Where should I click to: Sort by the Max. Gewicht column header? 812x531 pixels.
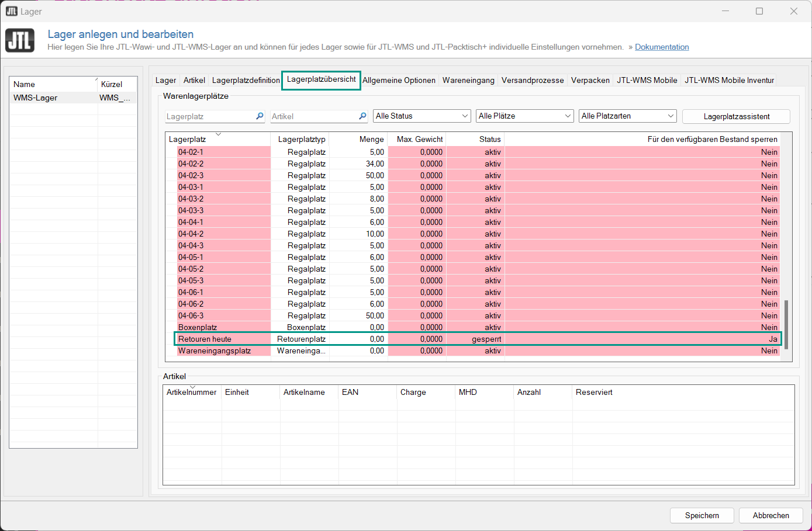tap(417, 139)
